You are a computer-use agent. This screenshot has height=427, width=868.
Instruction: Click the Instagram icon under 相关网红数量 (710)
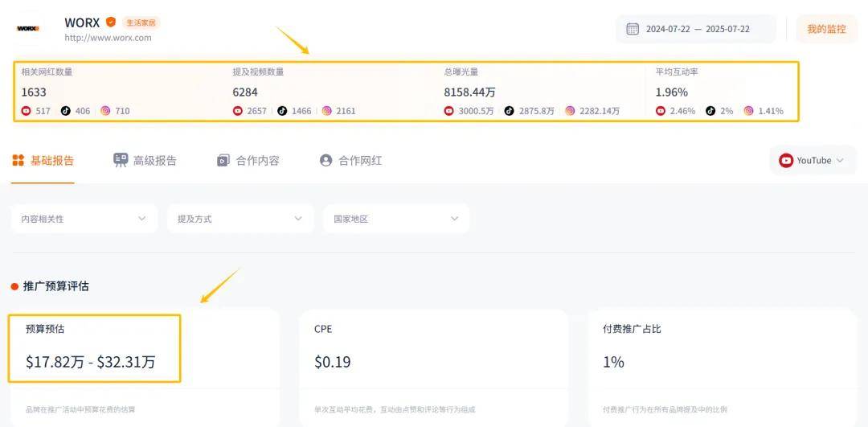[x=105, y=111]
